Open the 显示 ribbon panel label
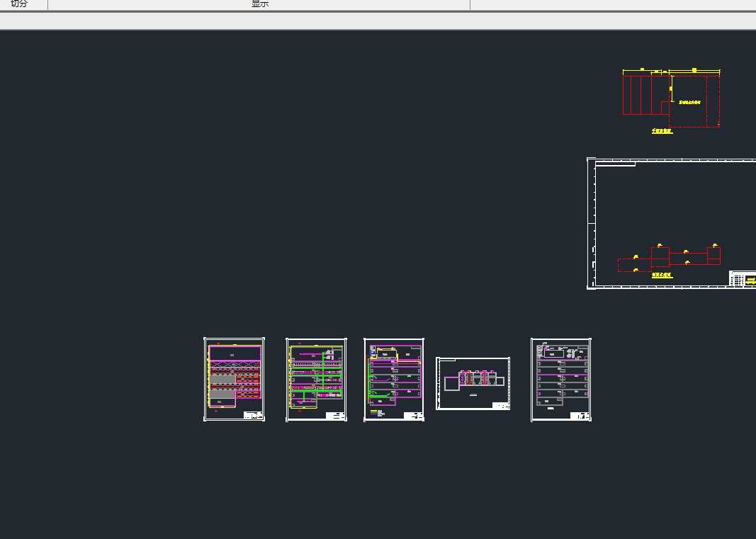This screenshot has height=539, width=756. 259,4
